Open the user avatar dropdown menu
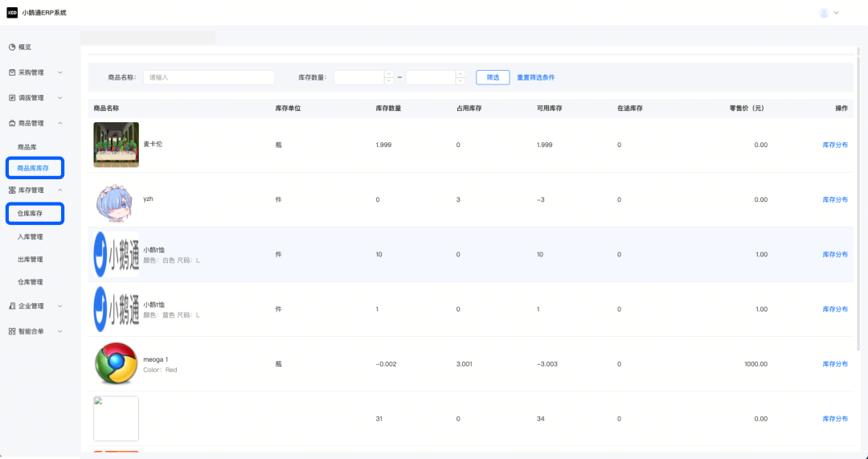This screenshot has width=868, height=459. click(829, 13)
